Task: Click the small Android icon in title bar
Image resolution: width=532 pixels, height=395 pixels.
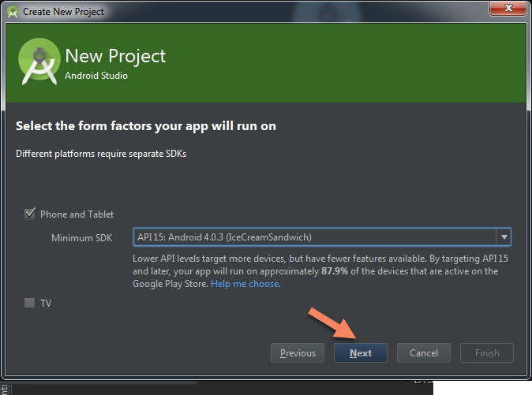Action: point(12,11)
